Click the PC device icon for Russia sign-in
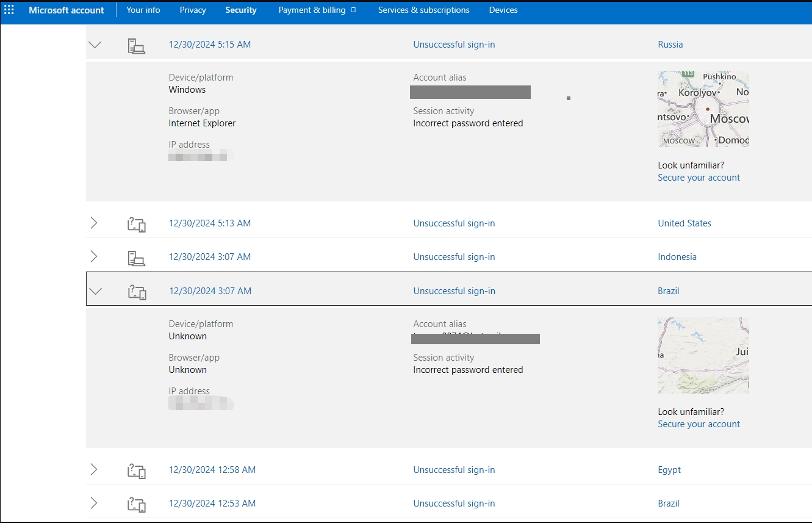The width and height of the screenshot is (812, 523). [137, 45]
